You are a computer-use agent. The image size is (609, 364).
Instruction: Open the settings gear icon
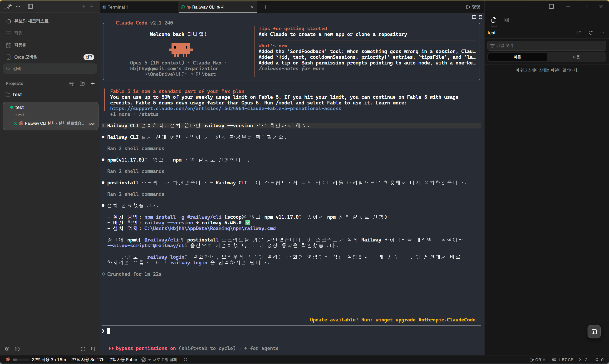[7, 349]
